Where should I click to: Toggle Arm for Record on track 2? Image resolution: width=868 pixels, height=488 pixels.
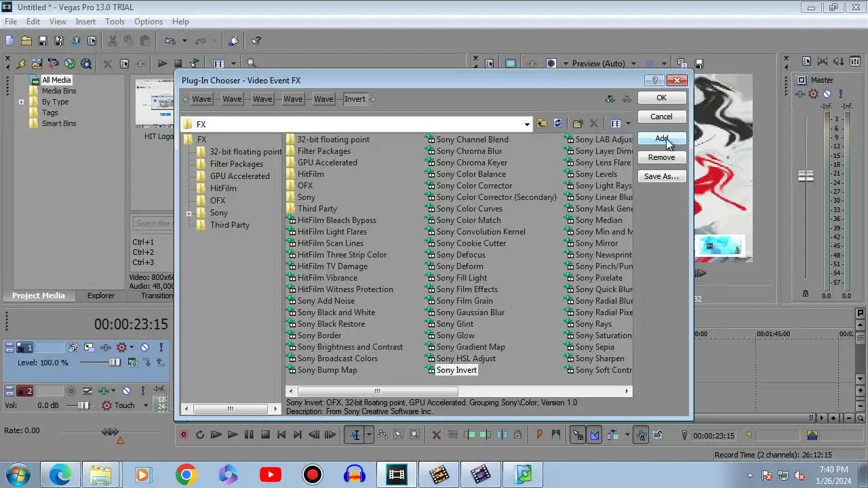click(x=71, y=391)
